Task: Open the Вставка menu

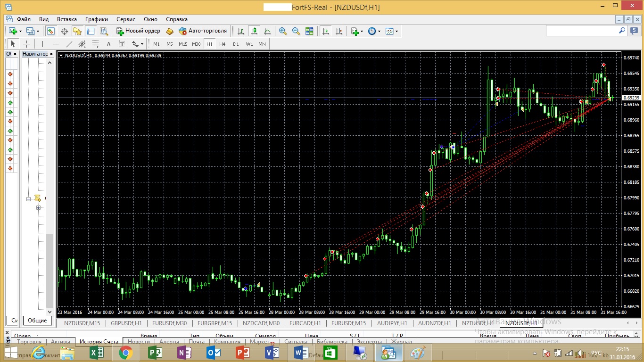Action: tap(66, 19)
